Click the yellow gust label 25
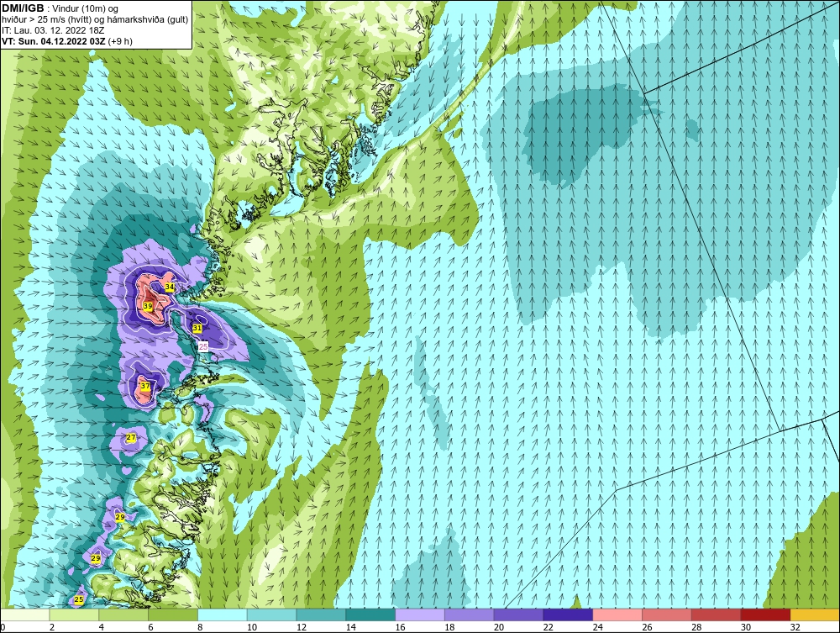 pyautogui.click(x=79, y=599)
